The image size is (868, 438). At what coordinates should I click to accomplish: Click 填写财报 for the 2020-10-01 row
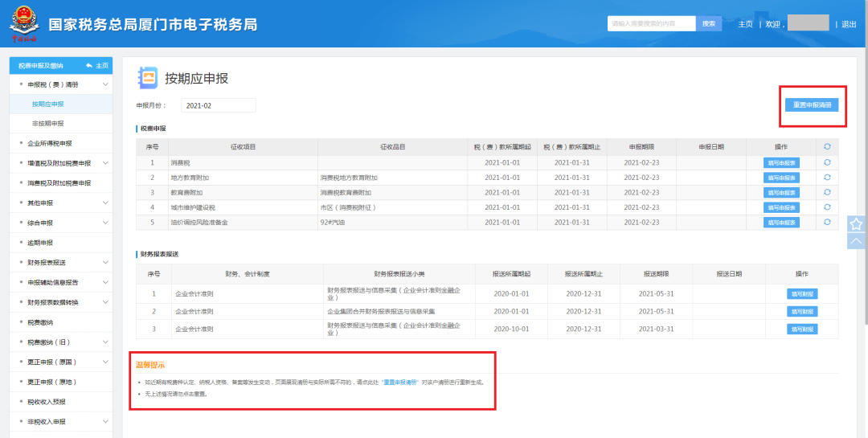tap(802, 329)
